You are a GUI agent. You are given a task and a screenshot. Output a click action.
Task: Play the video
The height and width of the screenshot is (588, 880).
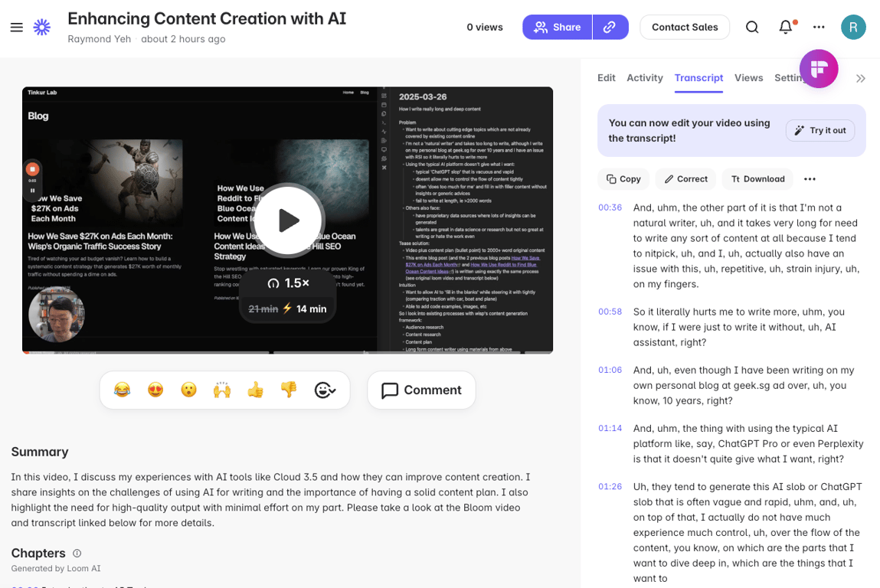[288, 220]
